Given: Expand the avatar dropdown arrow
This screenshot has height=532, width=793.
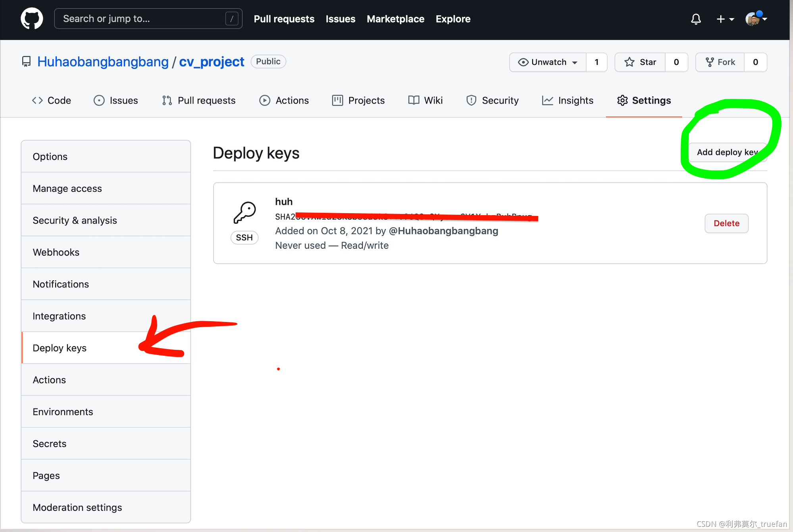Looking at the screenshot, I should click(765, 19).
